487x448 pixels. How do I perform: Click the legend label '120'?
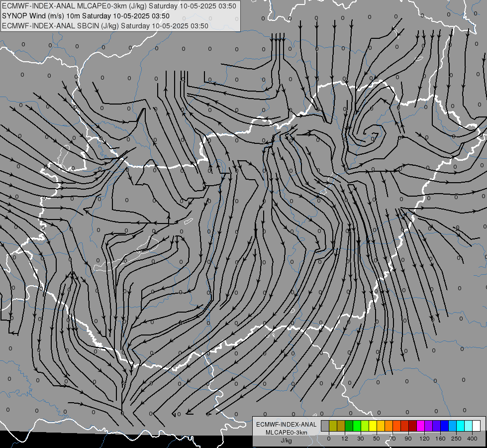pos(424,439)
